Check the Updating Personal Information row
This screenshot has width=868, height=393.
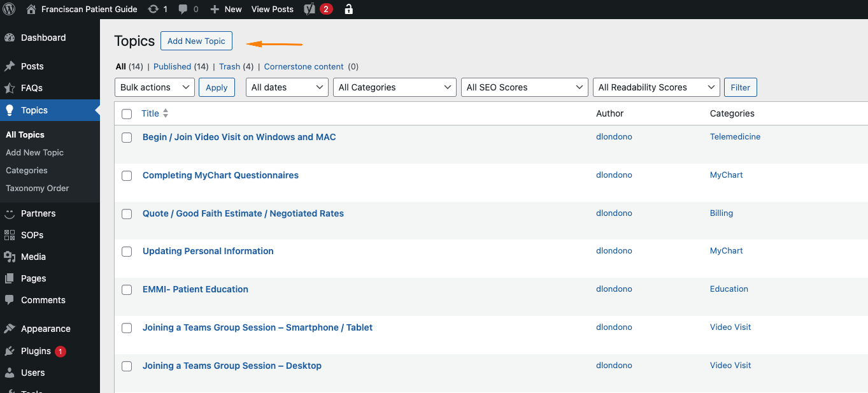click(x=127, y=252)
